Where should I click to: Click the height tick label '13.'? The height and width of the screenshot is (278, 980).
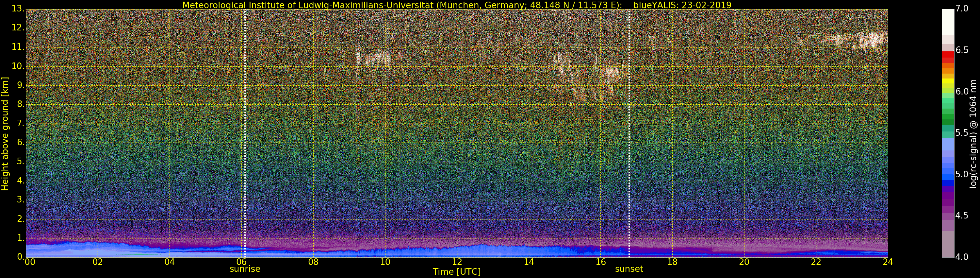18,9
